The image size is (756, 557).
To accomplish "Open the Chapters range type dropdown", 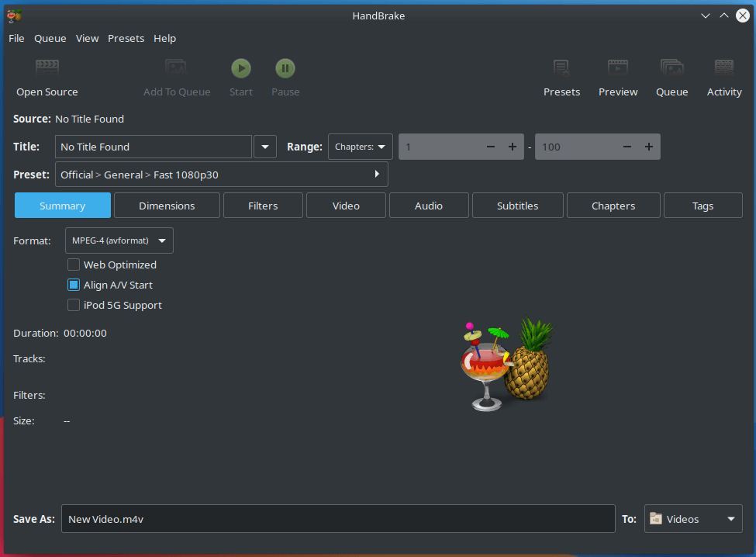I will pos(360,147).
